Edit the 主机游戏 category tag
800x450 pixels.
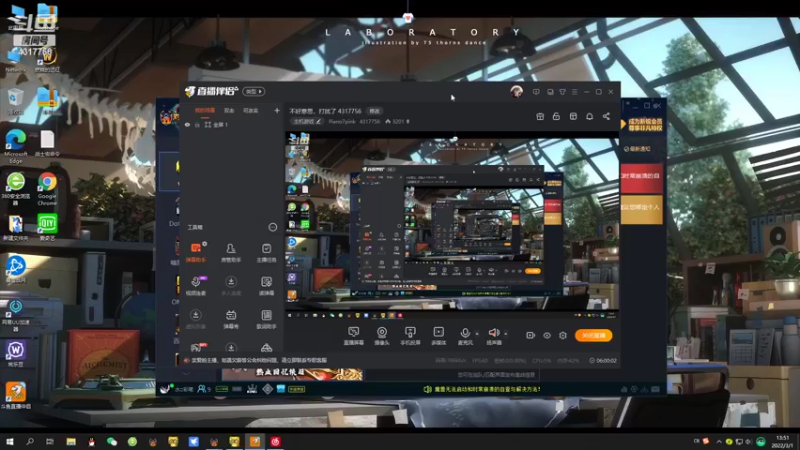click(307, 121)
